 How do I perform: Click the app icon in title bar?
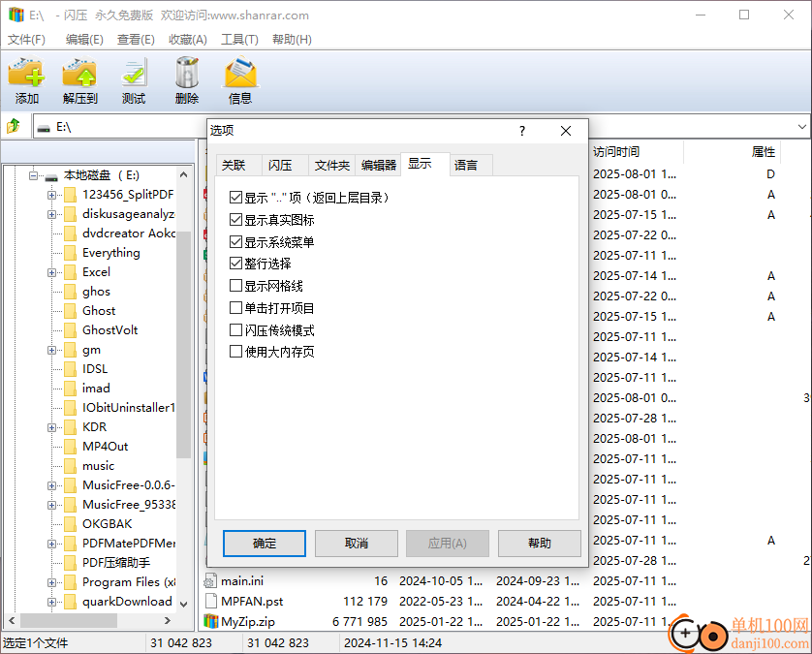16,15
